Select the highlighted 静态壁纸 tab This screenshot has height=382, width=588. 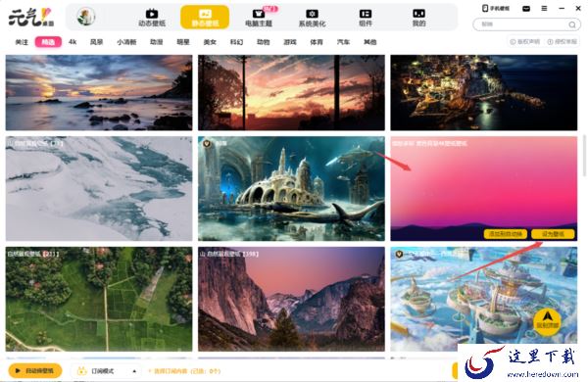tap(205, 18)
